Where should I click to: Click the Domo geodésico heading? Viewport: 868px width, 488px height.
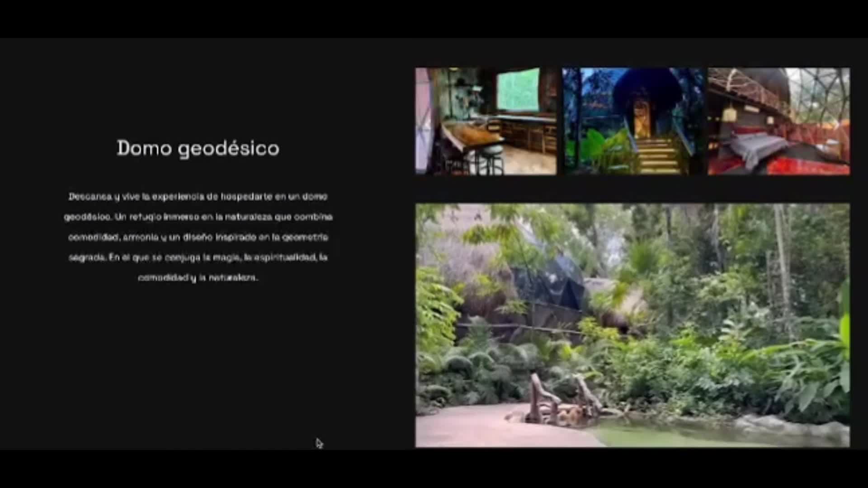point(198,148)
